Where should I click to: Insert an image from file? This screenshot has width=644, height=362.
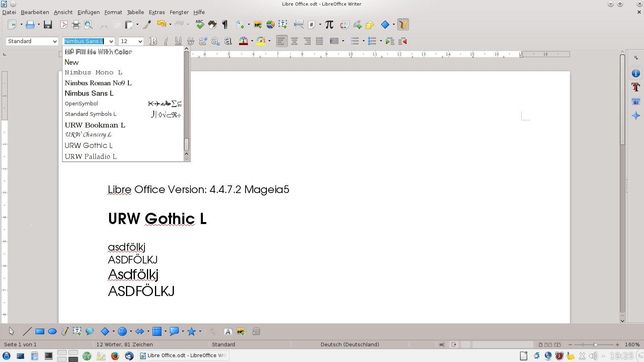258,25
